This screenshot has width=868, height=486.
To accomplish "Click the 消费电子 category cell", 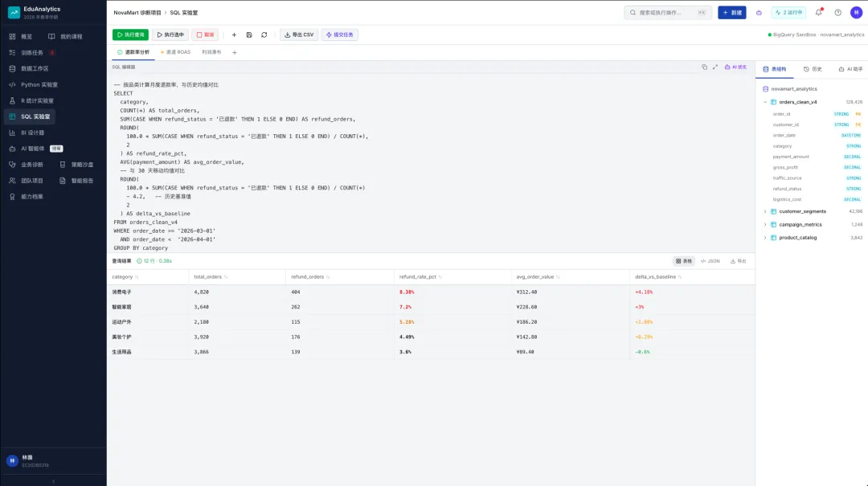I will pyautogui.click(x=122, y=292).
